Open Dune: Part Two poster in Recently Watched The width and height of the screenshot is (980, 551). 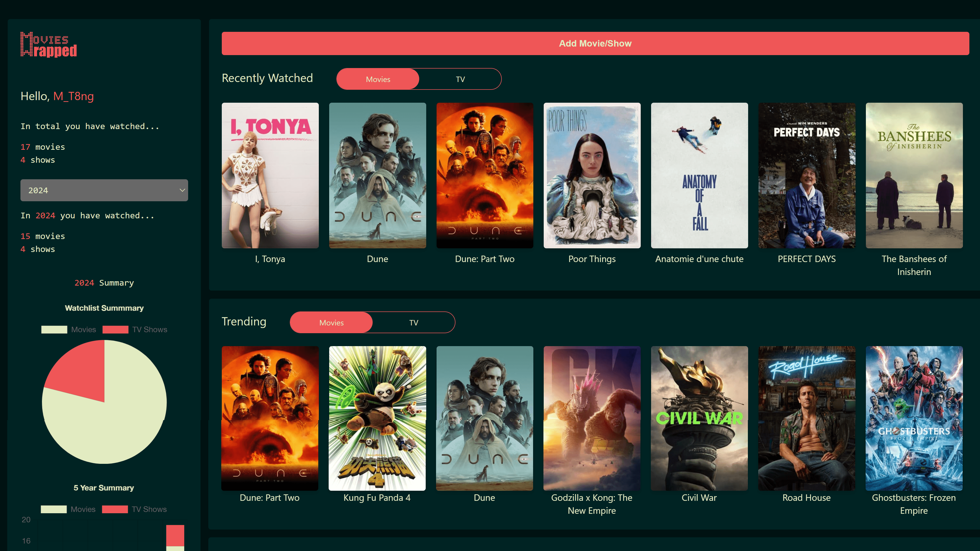point(485,175)
